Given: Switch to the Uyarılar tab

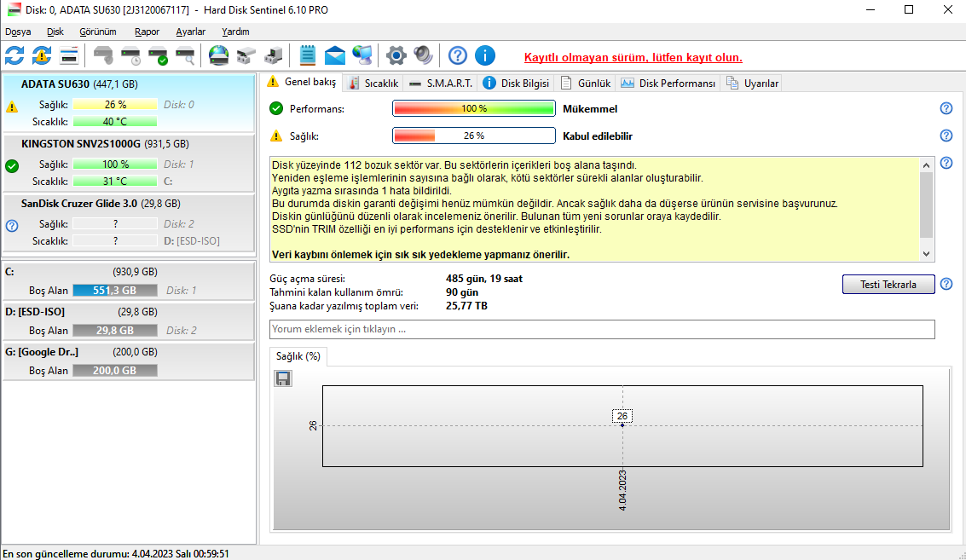Looking at the screenshot, I should (752, 84).
